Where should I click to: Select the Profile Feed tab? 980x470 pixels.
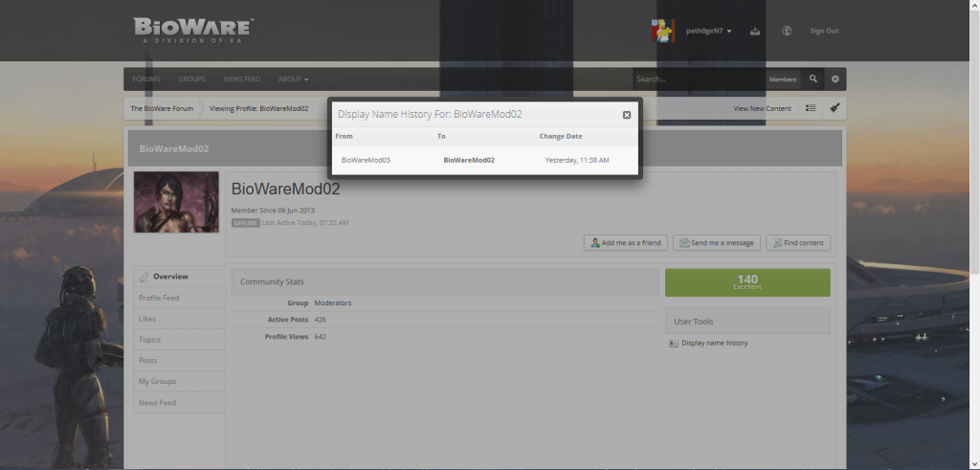pos(179,298)
